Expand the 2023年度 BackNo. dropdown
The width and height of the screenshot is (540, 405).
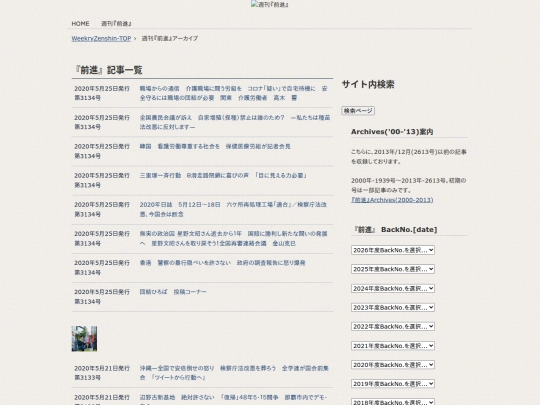(x=393, y=307)
